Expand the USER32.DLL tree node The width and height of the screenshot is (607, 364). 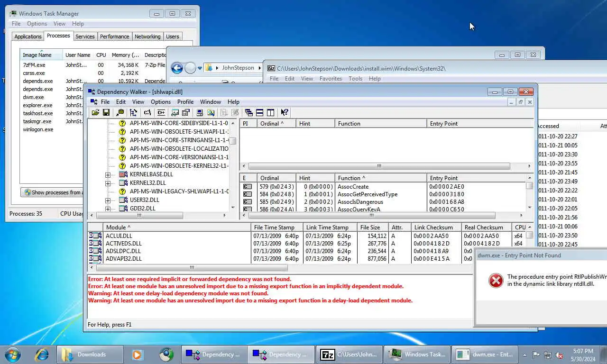(108, 200)
